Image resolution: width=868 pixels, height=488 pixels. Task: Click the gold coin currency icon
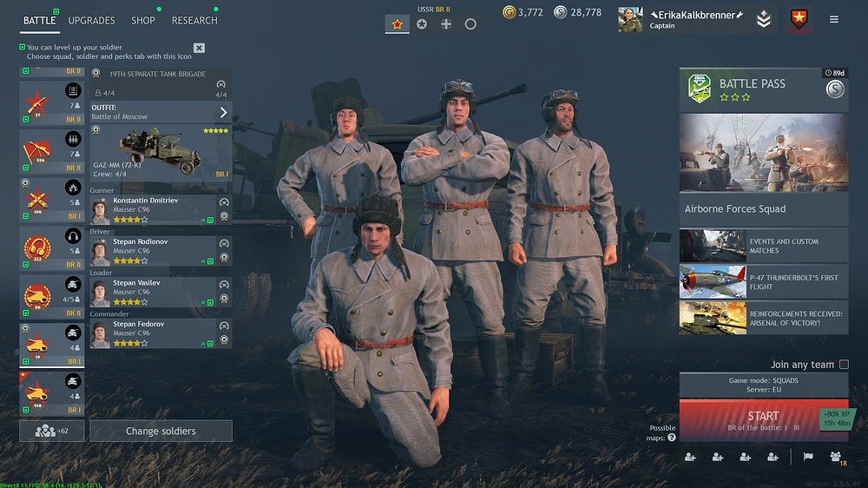(509, 11)
